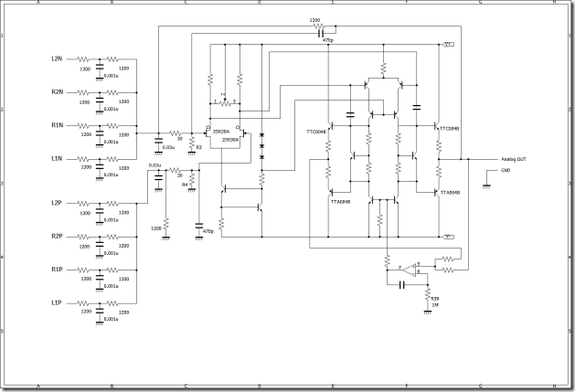
Task: Select the V+ power terminal marker
Action: coord(449,43)
